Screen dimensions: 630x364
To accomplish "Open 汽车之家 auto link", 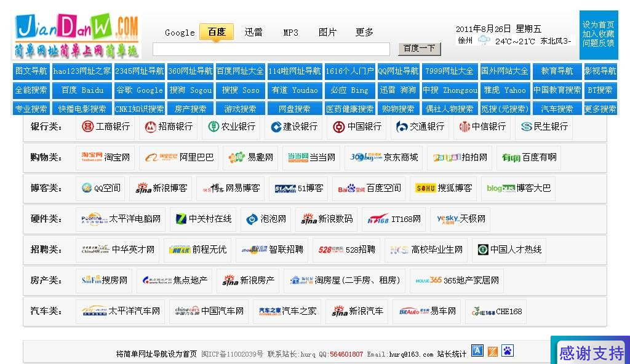I will (x=287, y=311).
